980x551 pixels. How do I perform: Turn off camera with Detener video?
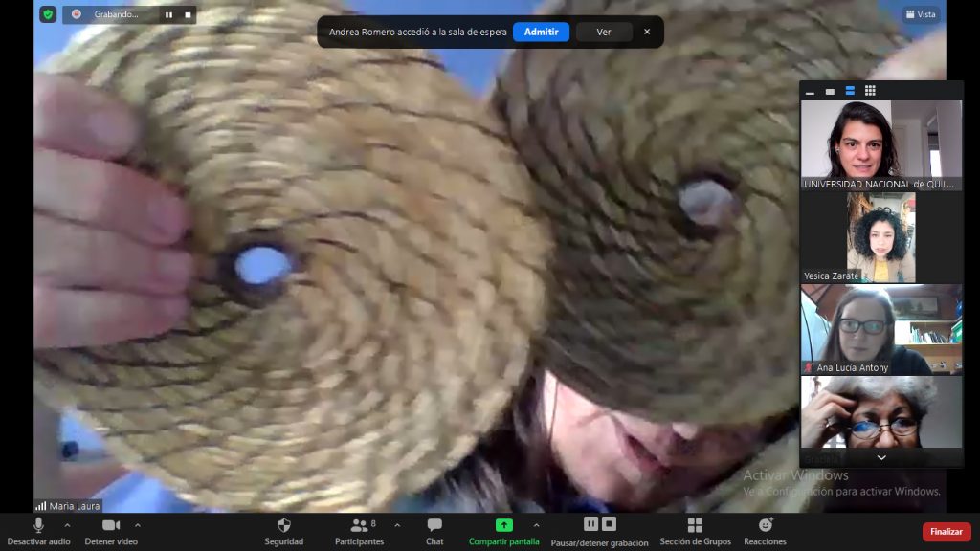coord(111,531)
